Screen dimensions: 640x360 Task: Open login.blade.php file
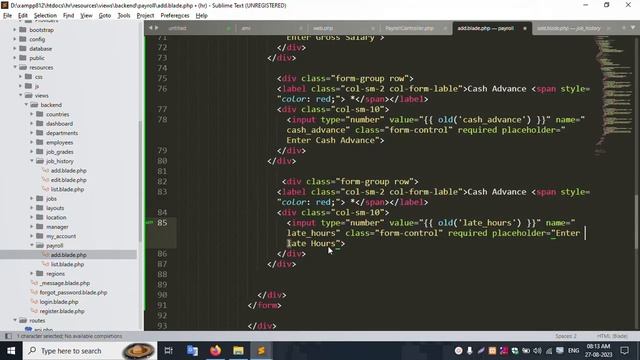pyautogui.click(x=59, y=302)
